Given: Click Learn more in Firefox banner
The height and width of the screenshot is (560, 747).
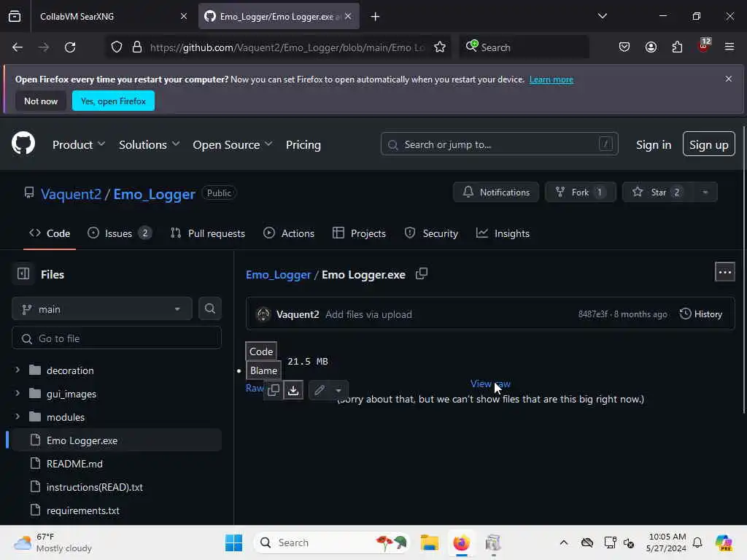Looking at the screenshot, I should [x=551, y=79].
